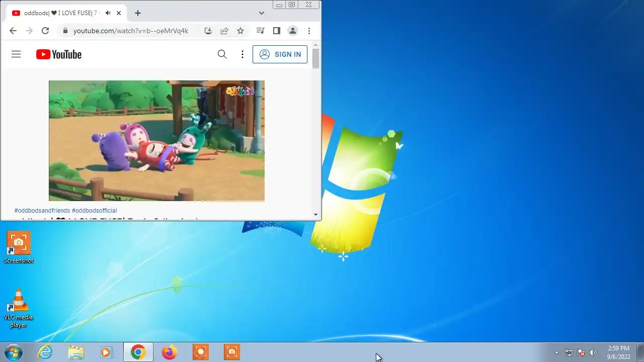The width and height of the screenshot is (644, 362).
Task: Open YouTube search
Action: 222,54
